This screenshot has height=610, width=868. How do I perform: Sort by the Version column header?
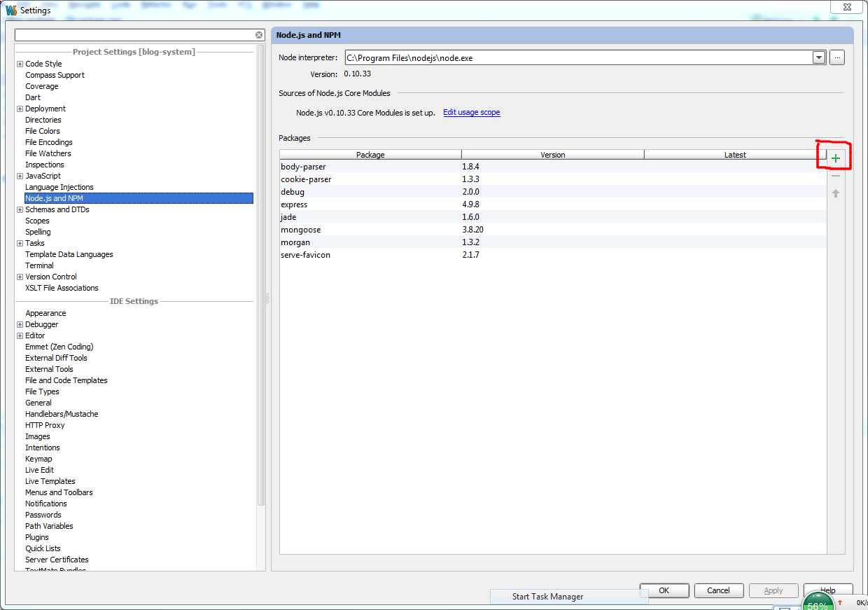click(x=553, y=155)
